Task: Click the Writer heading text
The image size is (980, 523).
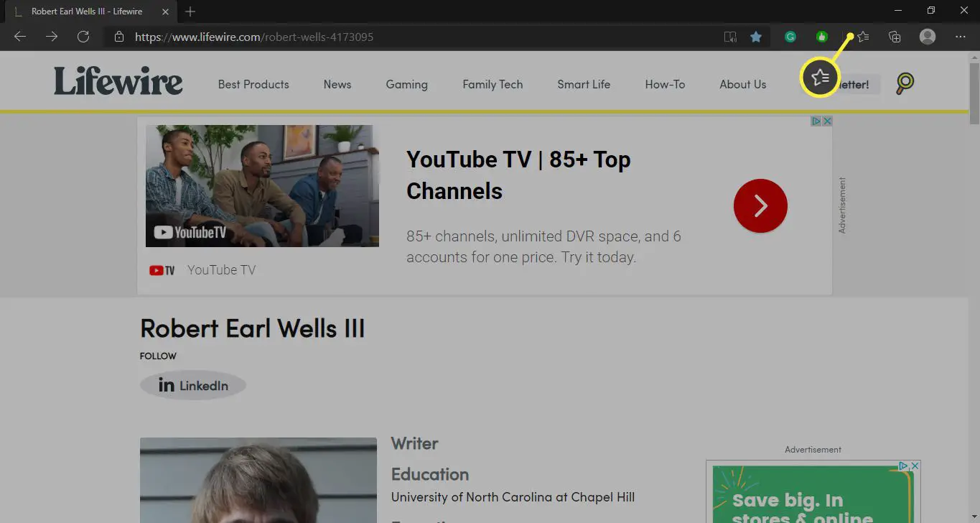Action: point(414,443)
